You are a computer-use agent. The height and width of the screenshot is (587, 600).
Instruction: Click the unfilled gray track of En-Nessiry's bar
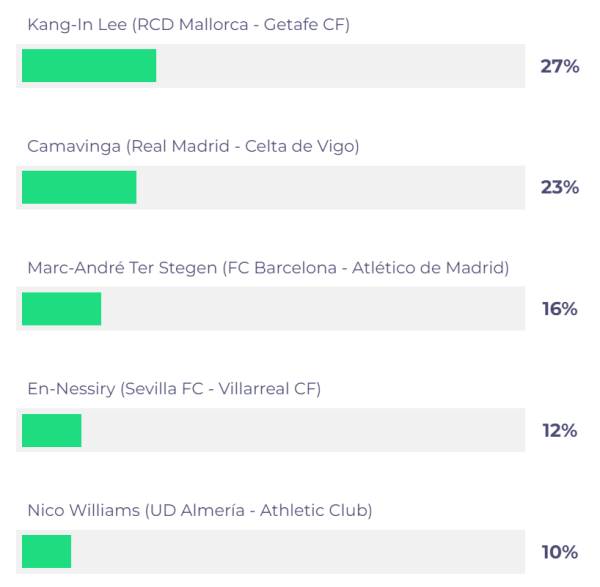[x=303, y=430]
